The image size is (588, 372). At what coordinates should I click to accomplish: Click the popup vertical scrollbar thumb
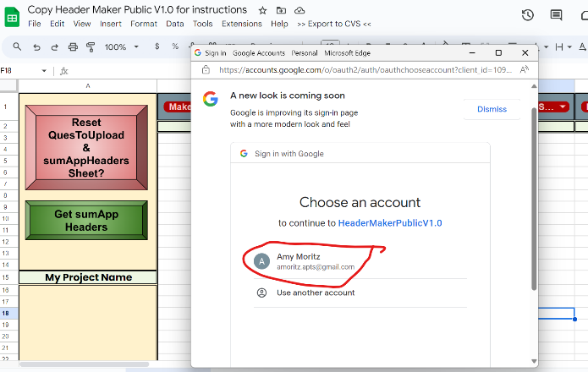(x=534, y=199)
